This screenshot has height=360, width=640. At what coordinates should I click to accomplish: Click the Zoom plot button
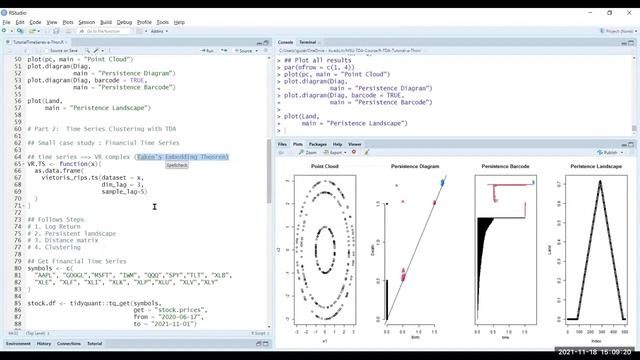tap(308, 152)
